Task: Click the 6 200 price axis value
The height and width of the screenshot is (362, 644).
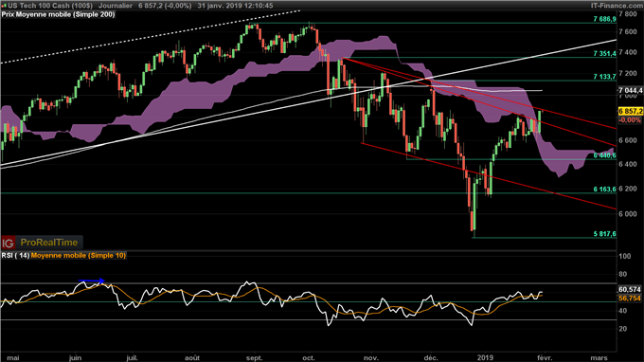Action: click(x=628, y=190)
